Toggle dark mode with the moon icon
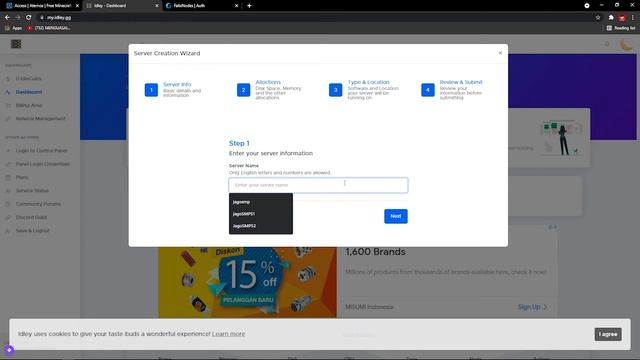This screenshot has height=360, width=640. click(x=626, y=44)
